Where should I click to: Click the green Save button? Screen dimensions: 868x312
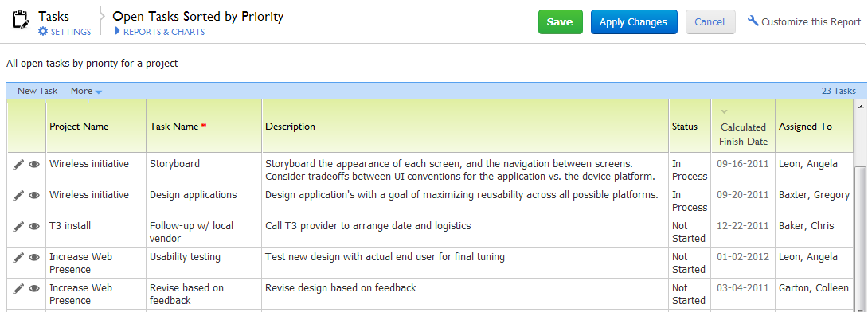click(x=560, y=22)
